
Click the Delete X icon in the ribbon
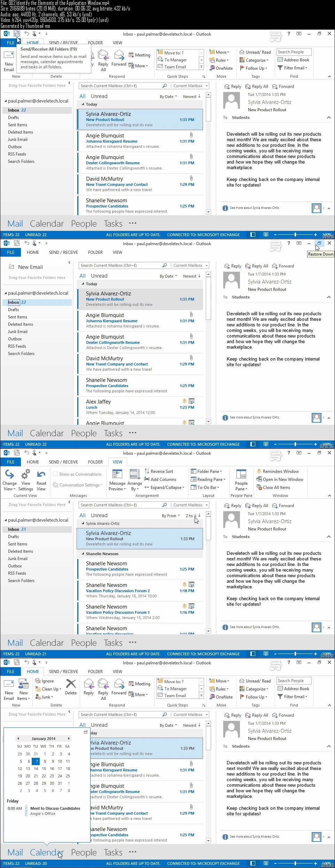point(71,684)
